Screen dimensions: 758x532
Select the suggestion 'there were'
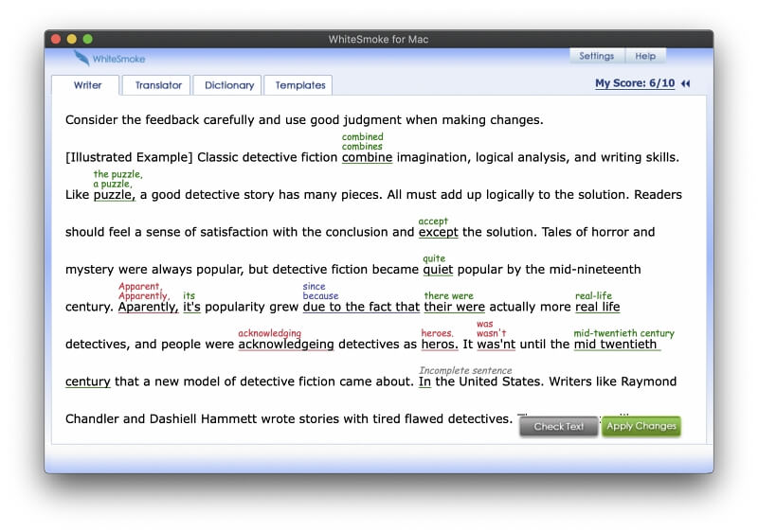[448, 296]
